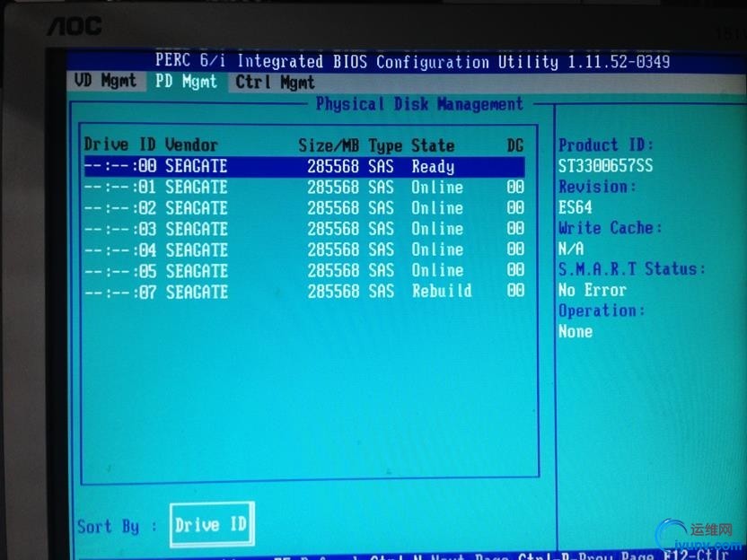Click the Type column header
747x560 pixels.
pyautogui.click(x=385, y=146)
